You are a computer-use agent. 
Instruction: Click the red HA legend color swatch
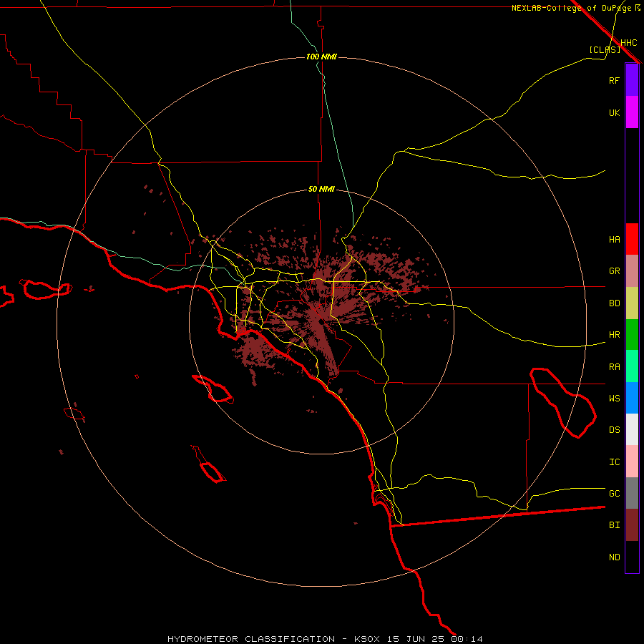pyautogui.click(x=632, y=239)
